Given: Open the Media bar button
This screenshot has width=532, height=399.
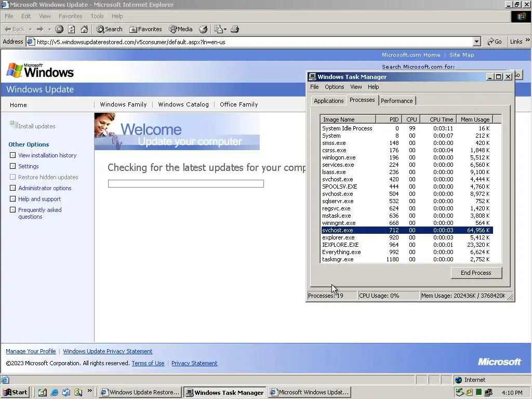Looking at the screenshot, I should click(181, 29).
